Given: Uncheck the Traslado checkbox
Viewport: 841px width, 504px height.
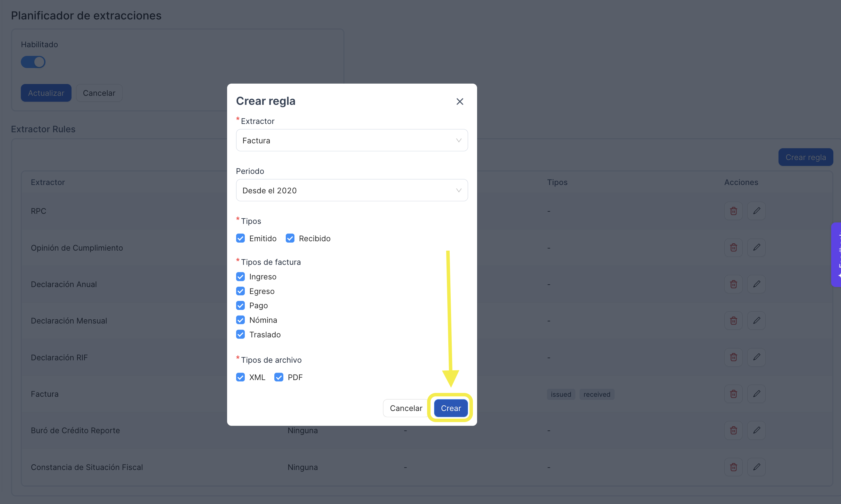Looking at the screenshot, I should pyautogui.click(x=240, y=334).
